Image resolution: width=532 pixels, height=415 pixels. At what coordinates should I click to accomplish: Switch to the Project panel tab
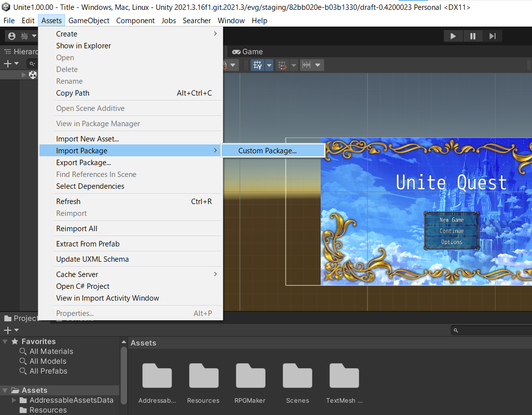tap(21, 318)
